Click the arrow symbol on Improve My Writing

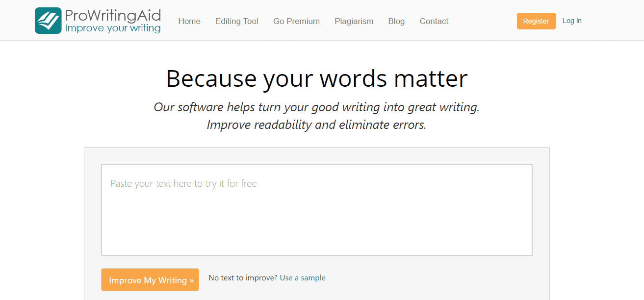pyautogui.click(x=191, y=280)
